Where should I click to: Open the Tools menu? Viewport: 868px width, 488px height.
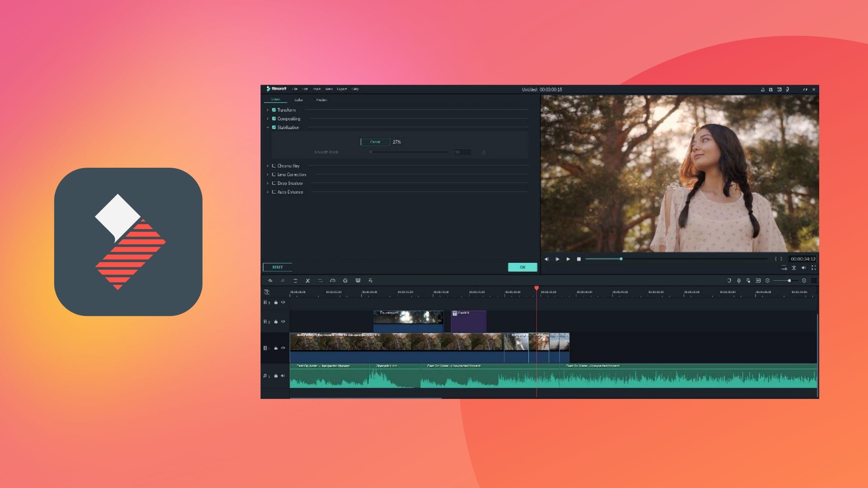[x=317, y=89]
